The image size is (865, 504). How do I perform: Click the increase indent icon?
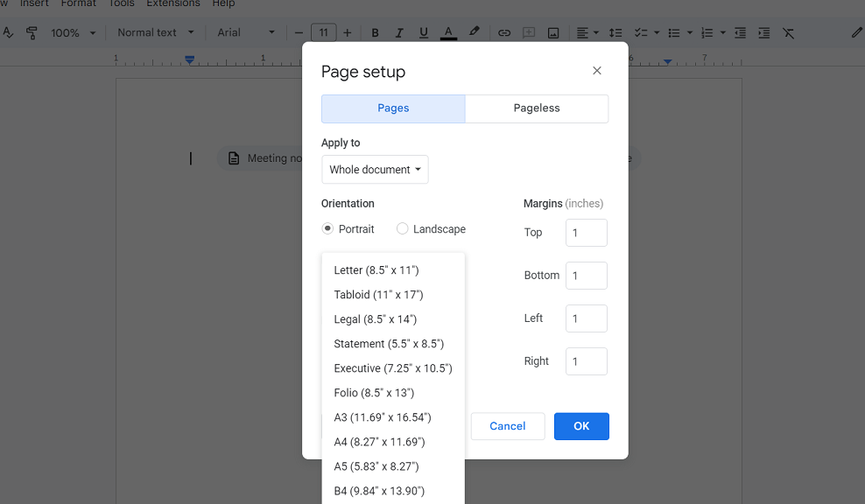tap(763, 33)
